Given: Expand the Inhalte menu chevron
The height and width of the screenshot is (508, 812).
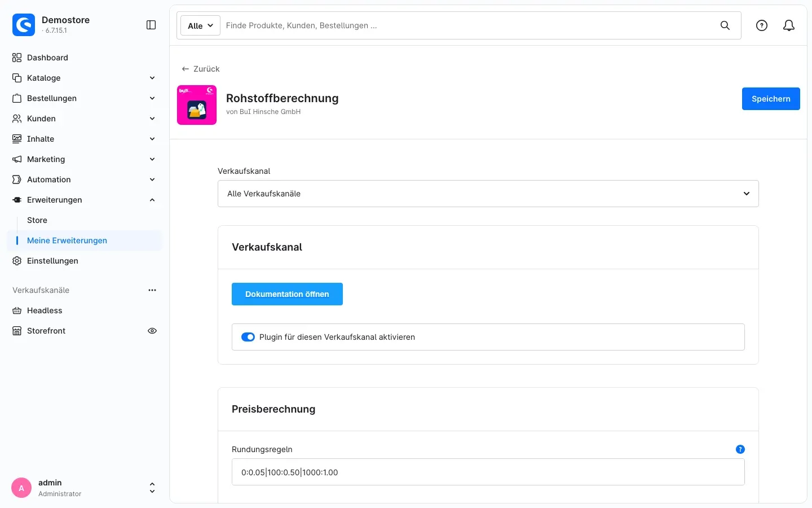Looking at the screenshot, I should pos(152,139).
